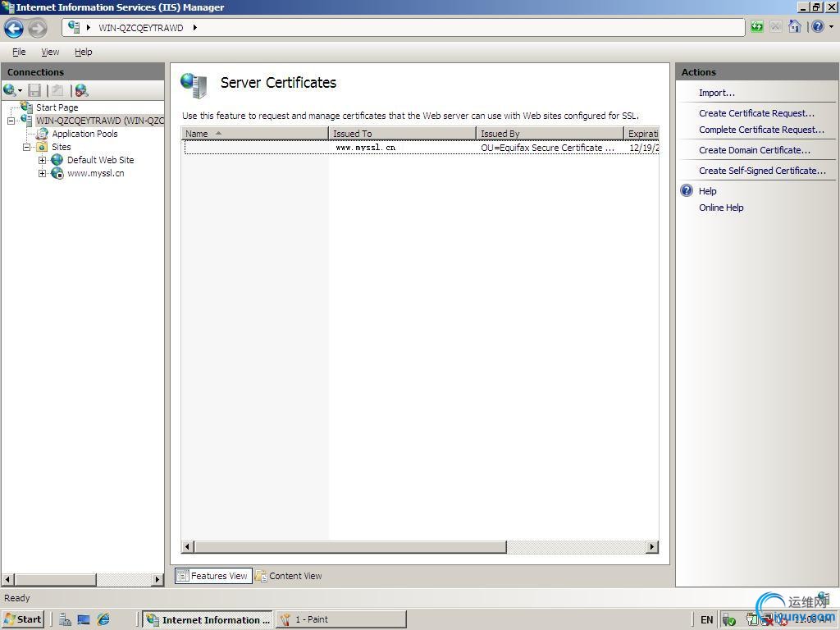The image size is (840, 630).
Task: Open Help from top toolbar question icon
Action: click(818, 26)
